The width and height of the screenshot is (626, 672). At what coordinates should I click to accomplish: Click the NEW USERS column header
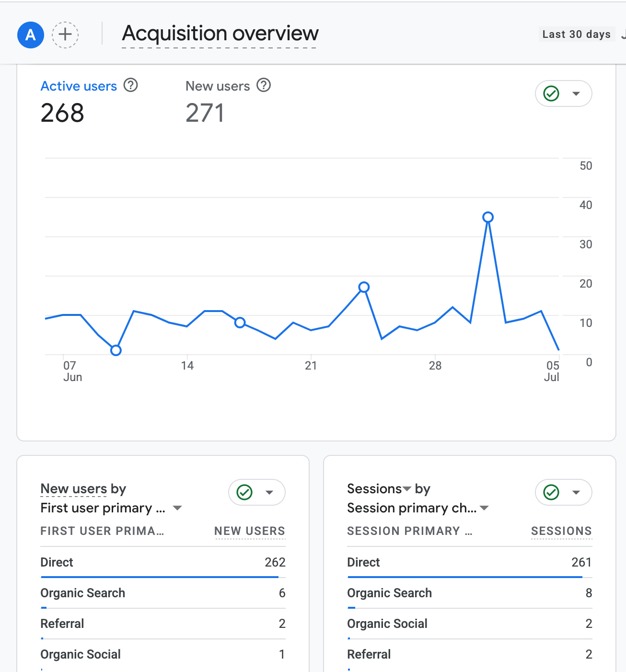pos(250,531)
